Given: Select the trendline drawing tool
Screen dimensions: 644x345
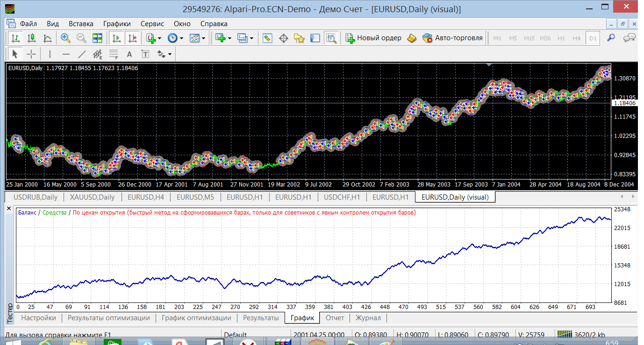Looking at the screenshot, I should tap(82, 54).
